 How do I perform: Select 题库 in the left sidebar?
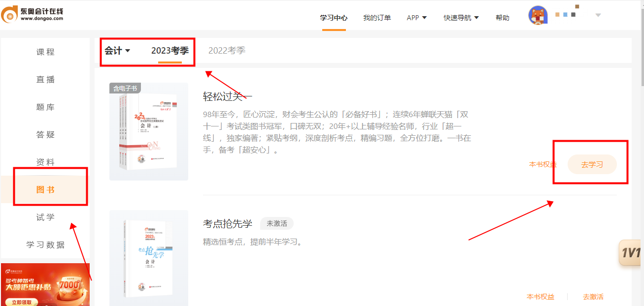point(45,107)
